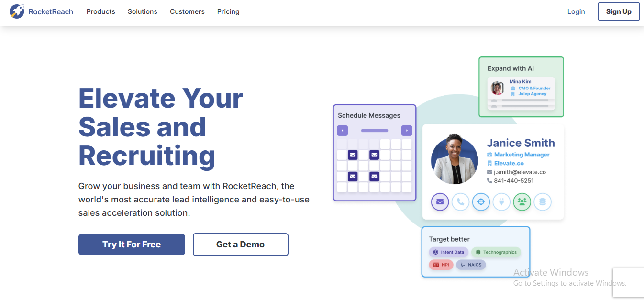Click the plug integration circle icon

pos(501,202)
